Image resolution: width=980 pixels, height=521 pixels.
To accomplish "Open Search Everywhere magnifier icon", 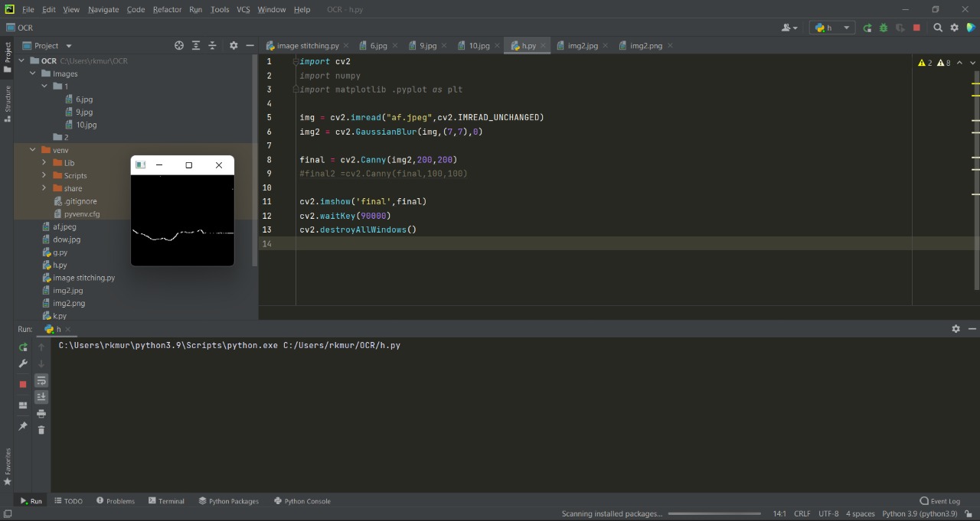I will click(938, 28).
